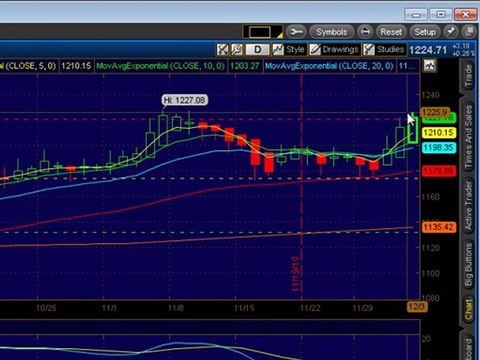480x360 pixels.
Task: Click the pin window icon
Action: [451, 32]
